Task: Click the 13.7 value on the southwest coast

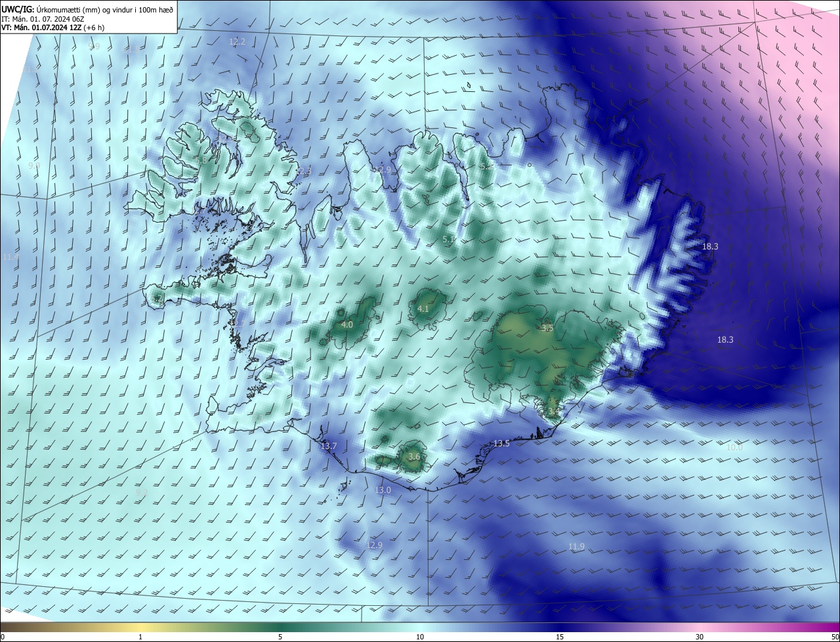Action: click(x=329, y=446)
